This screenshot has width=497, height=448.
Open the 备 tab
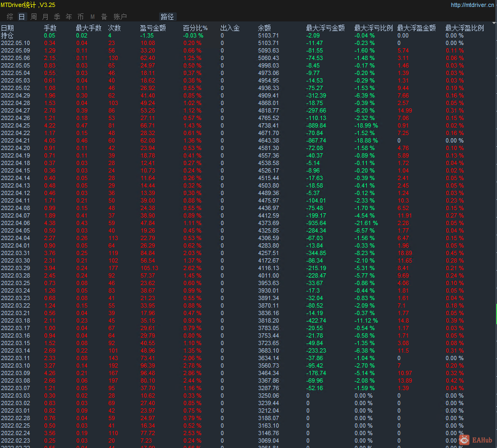[x=104, y=17]
